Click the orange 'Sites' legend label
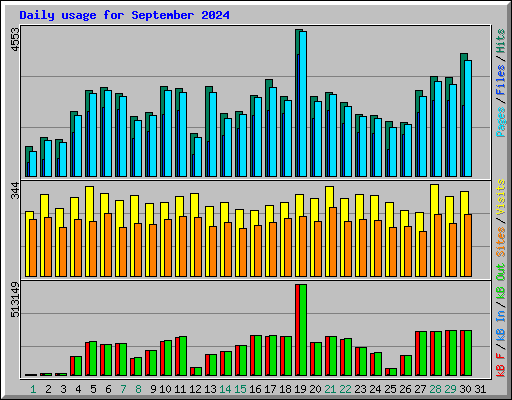The height and width of the screenshot is (400, 512). click(501, 242)
